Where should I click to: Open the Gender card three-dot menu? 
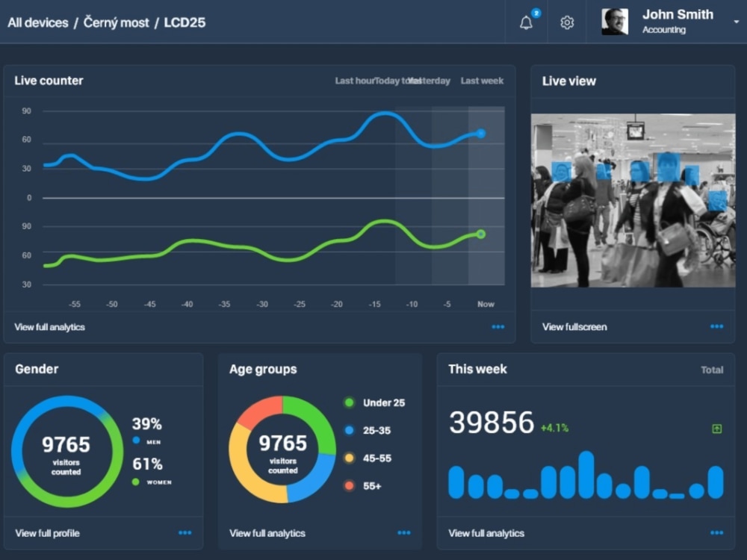point(185,533)
